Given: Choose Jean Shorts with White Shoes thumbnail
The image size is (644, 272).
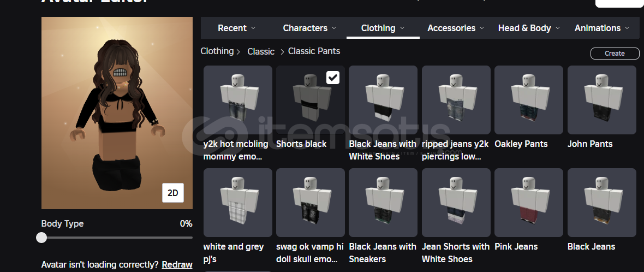Looking at the screenshot, I should 456,203.
